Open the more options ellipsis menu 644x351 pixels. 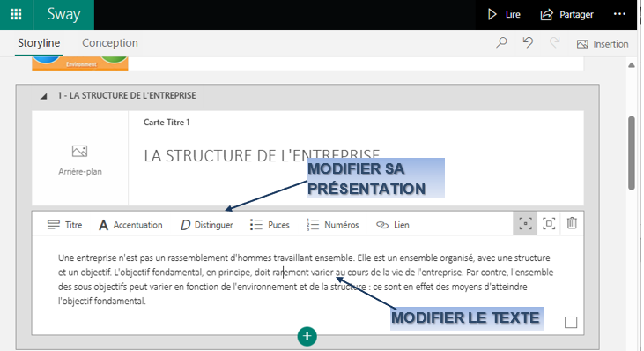(619, 14)
